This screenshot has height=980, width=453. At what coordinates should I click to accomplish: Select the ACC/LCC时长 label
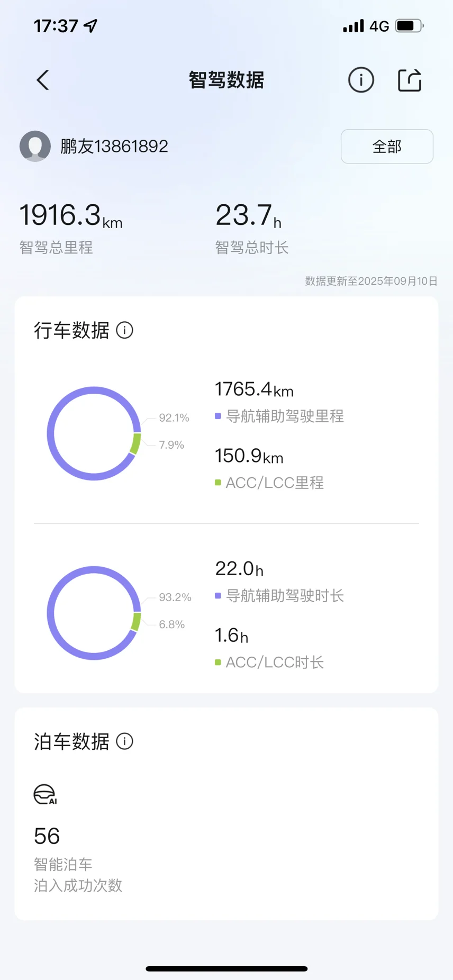tap(275, 662)
